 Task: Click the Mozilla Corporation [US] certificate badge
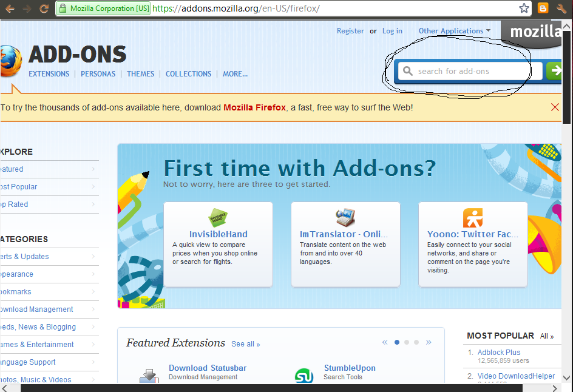(x=104, y=8)
